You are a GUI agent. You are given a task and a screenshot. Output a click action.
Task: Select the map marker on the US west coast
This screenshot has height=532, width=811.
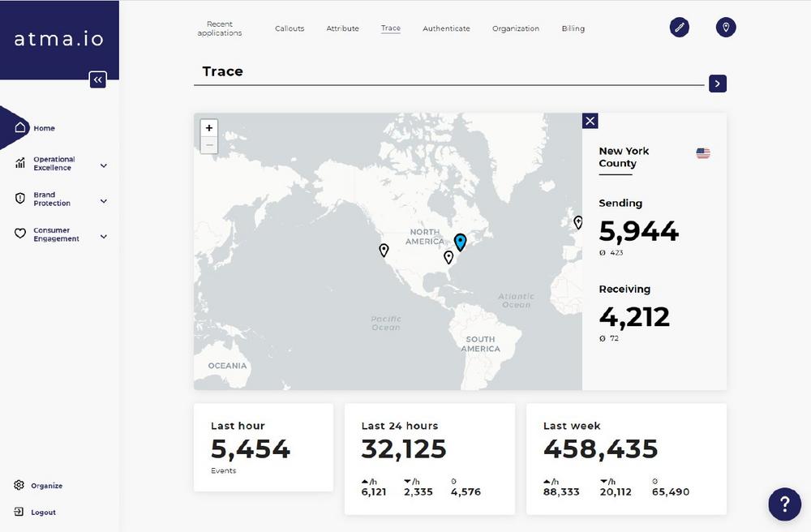[x=384, y=250]
